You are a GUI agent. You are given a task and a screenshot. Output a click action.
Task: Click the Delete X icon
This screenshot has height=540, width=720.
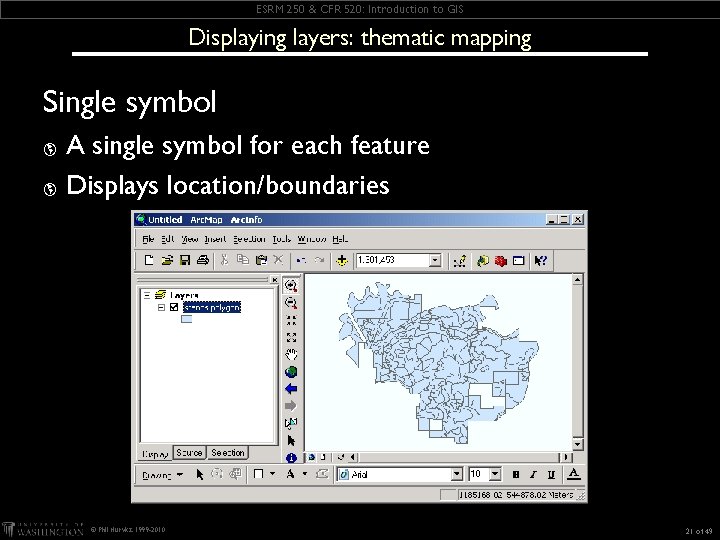(278, 260)
